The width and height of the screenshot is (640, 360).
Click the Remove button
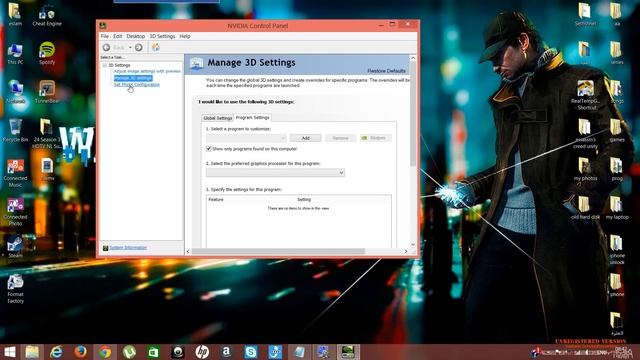point(340,138)
